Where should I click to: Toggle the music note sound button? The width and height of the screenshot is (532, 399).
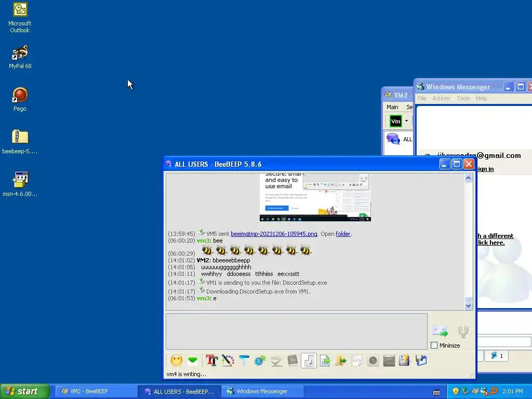coord(309,361)
